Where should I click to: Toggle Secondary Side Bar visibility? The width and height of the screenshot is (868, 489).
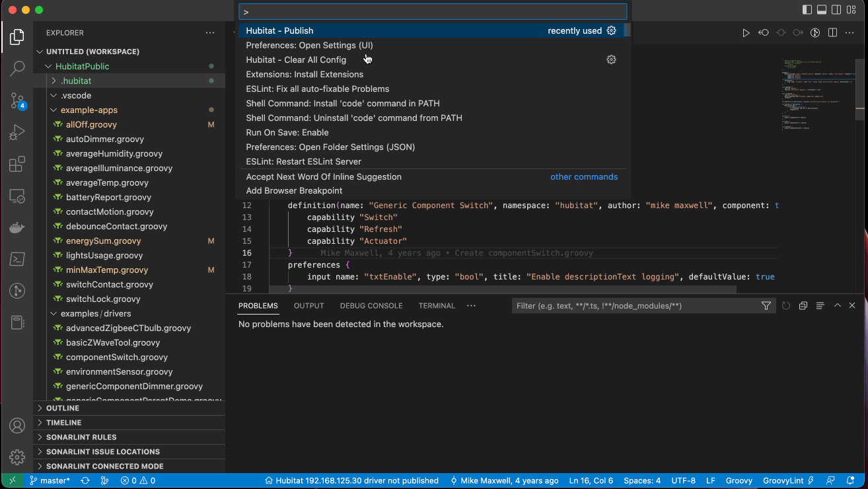coord(837,10)
